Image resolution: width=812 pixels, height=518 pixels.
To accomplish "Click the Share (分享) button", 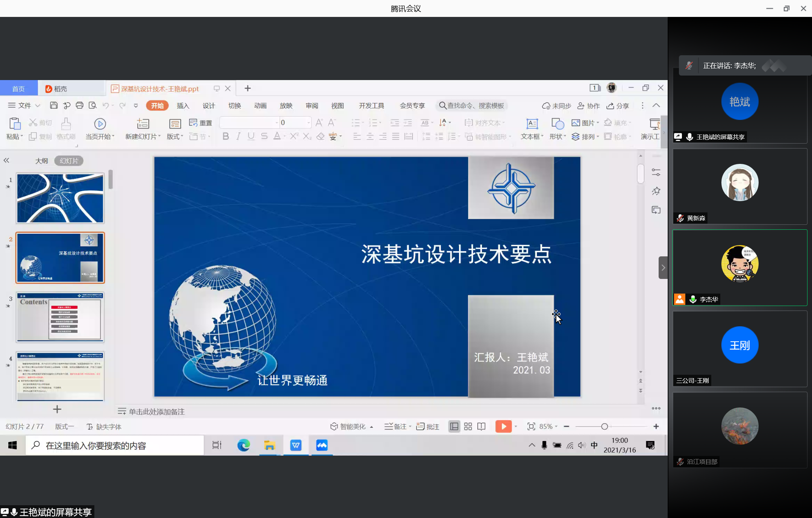I will (618, 106).
